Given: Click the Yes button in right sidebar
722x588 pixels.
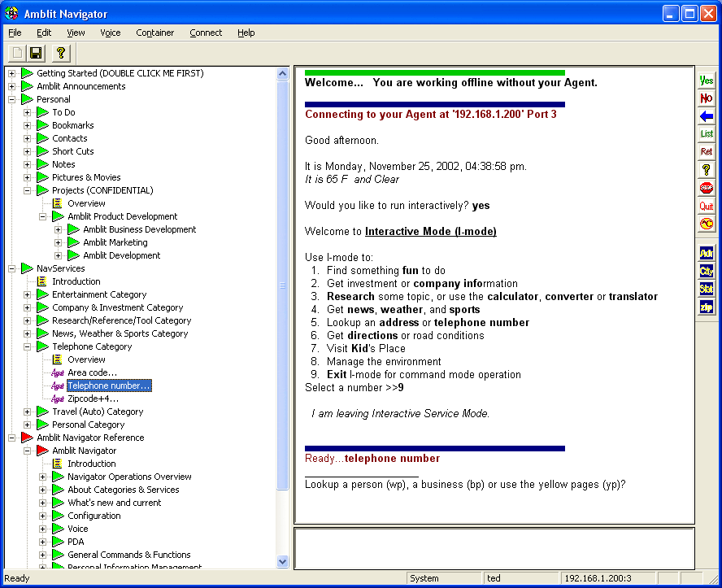Looking at the screenshot, I should (707, 81).
